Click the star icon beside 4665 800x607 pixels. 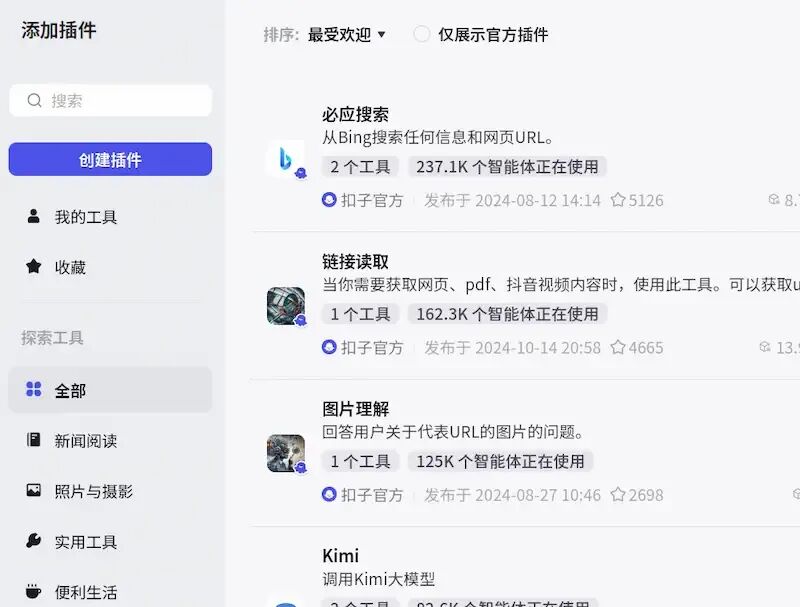click(x=618, y=347)
